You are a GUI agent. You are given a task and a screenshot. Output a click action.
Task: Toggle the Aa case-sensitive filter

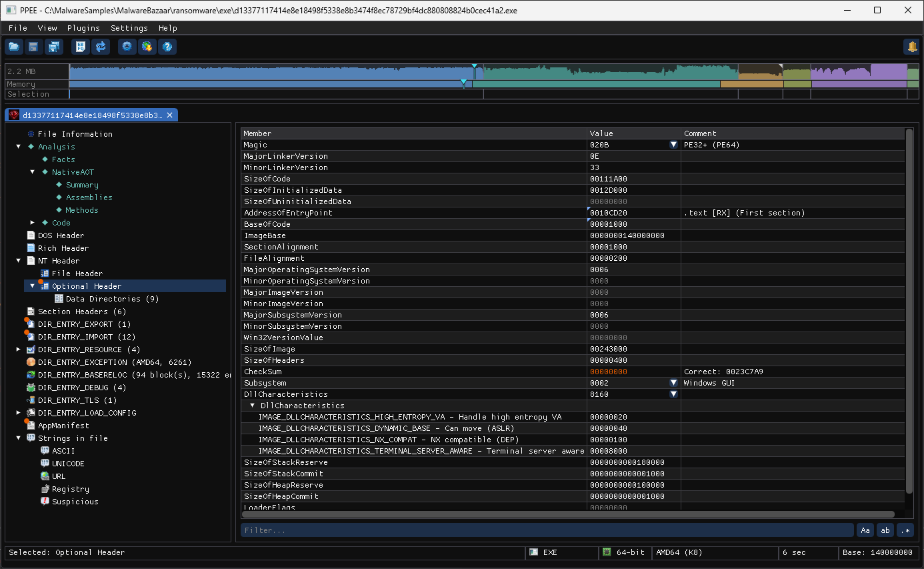click(x=865, y=530)
